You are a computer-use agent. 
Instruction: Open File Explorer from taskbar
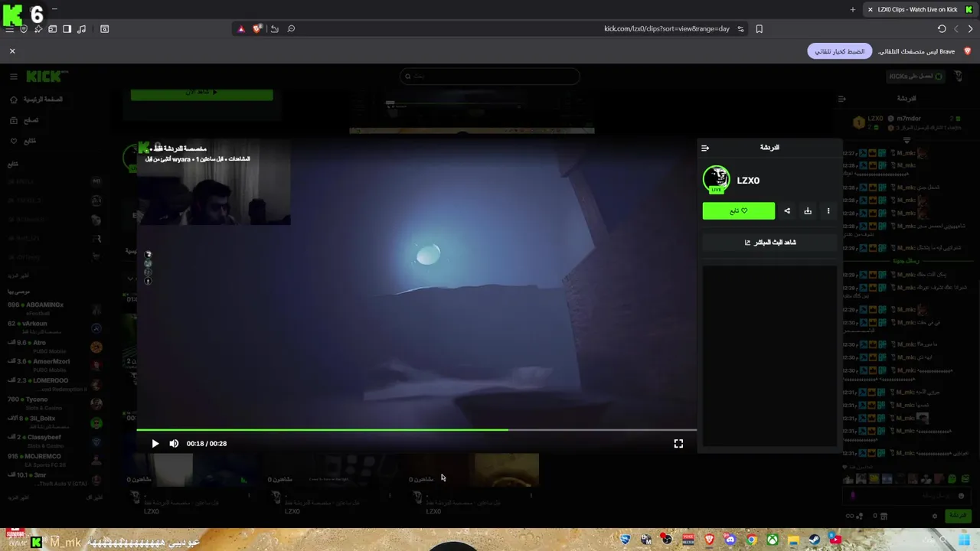tap(794, 540)
